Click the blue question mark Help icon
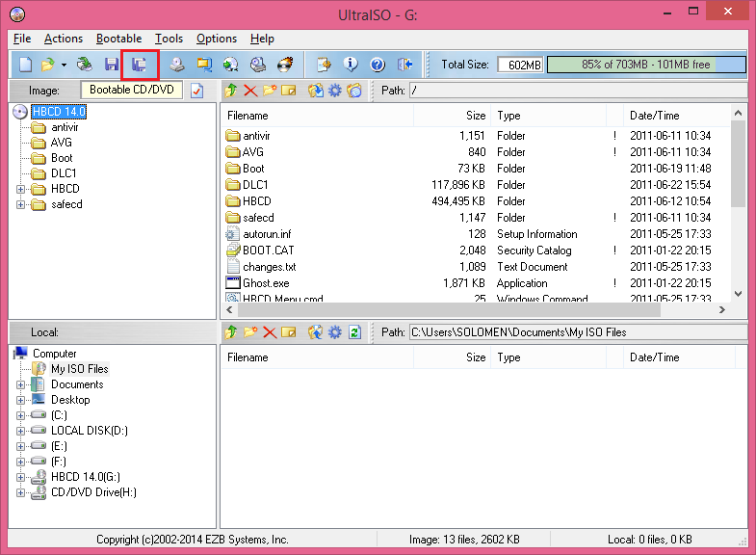 coord(378,65)
